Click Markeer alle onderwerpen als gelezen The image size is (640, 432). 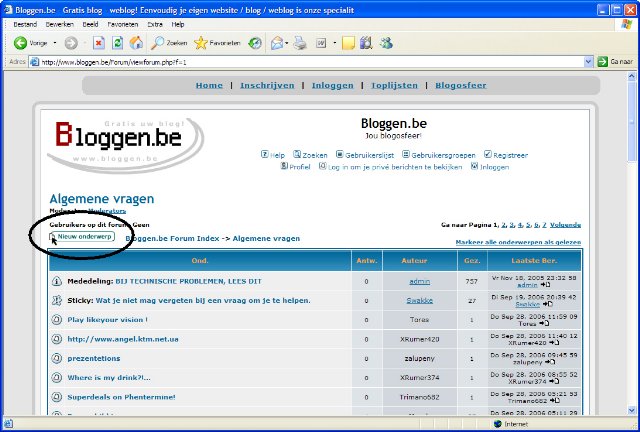click(518, 243)
